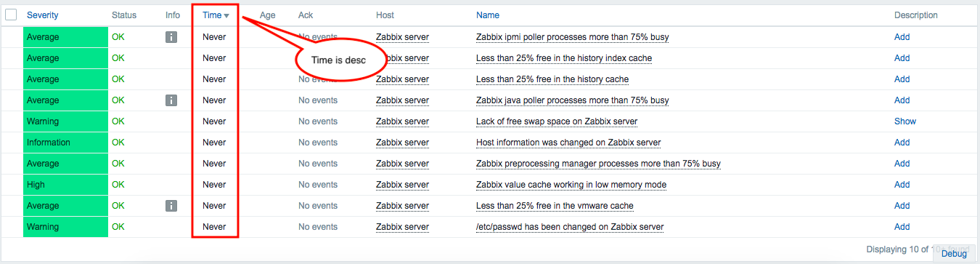
Task: Click info icon for ipmi poller trigger
Action: coord(171,37)
